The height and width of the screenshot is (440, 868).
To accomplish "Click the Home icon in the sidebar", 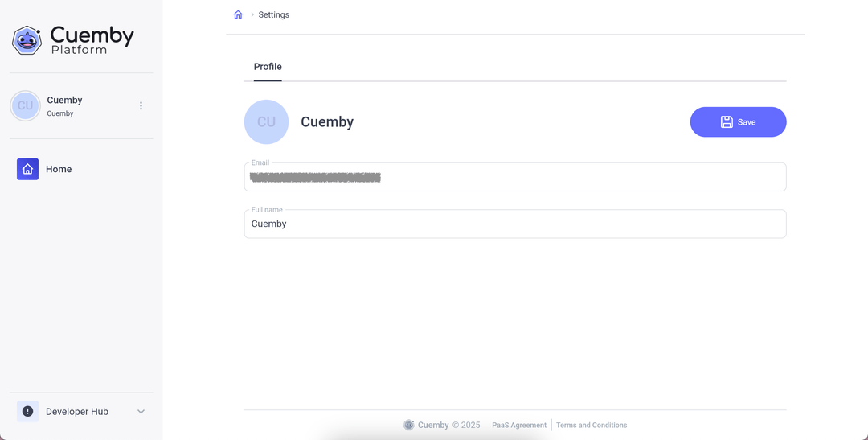I will tap(27, 169).
